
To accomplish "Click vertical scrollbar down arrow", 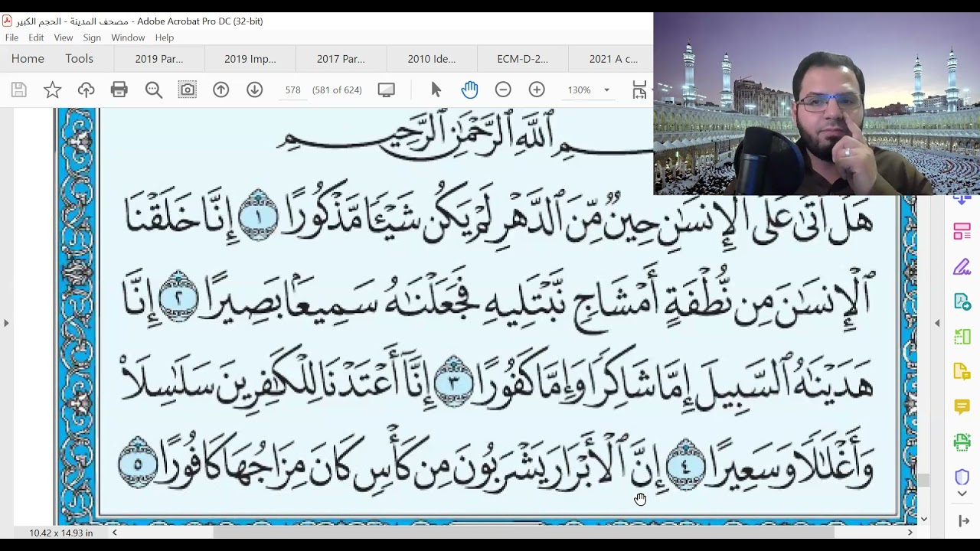I will [x=924, y=519].
